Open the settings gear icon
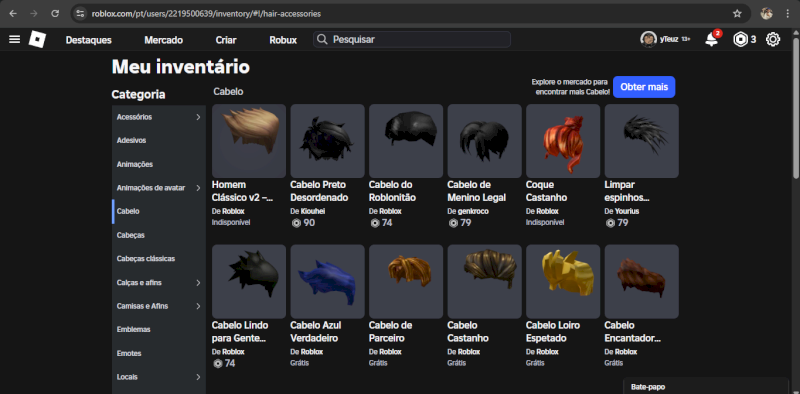The width and height of the screenshot is (800, 394). coord(773,39)
